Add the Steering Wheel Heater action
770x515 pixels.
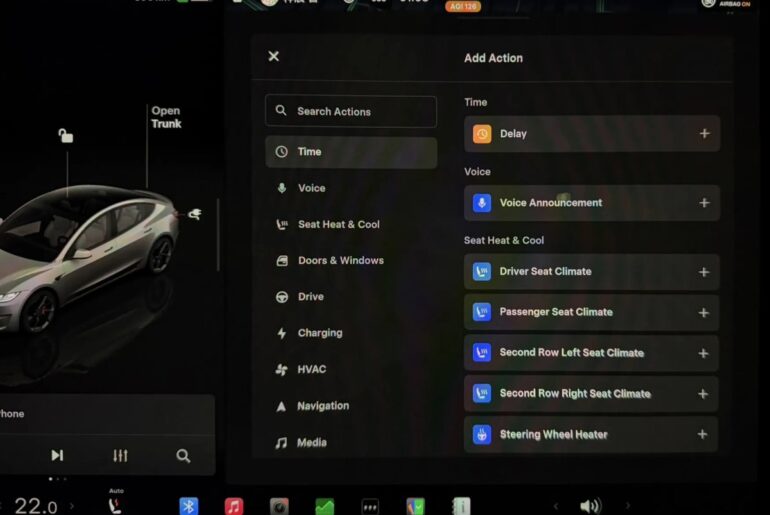(x=702, y=434)
